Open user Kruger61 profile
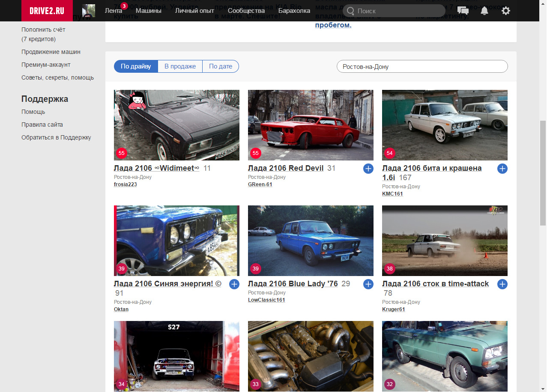Image resolution: width=550 pixels, height=392 pixels. 394,309
